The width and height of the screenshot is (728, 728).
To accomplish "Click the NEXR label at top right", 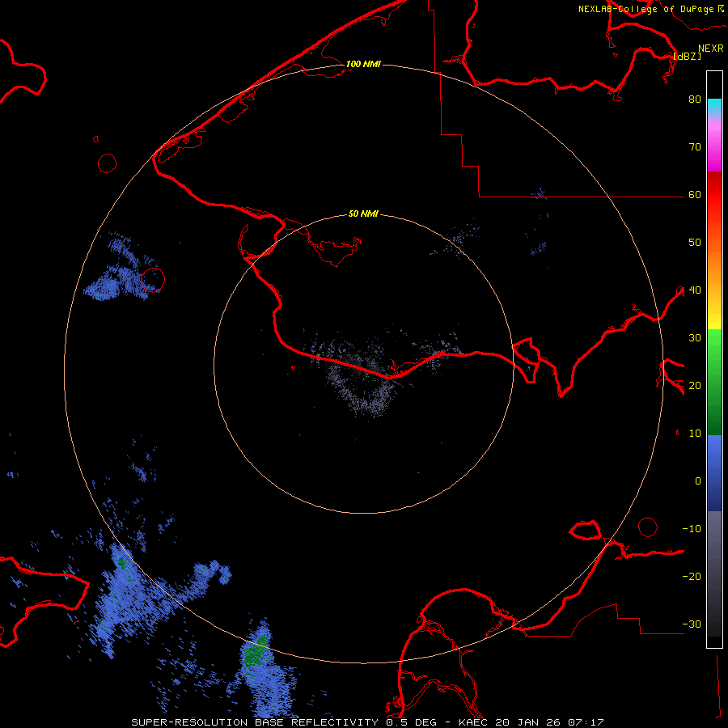I will point(710,49).
